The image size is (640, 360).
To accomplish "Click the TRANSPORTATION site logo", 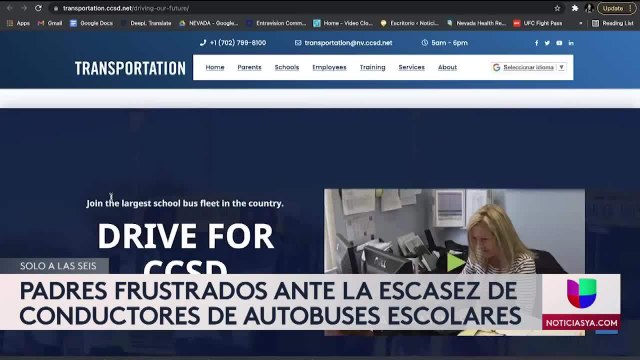I will click(130, 68).
